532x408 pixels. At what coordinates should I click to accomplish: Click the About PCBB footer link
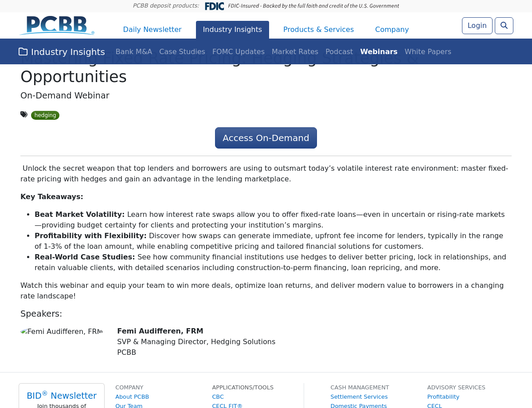pos(132,397)
